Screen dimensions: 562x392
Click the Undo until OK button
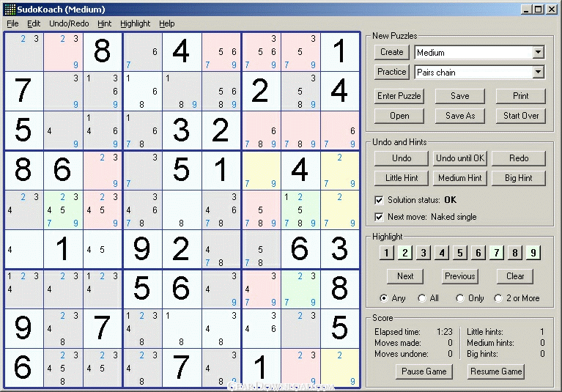click(460, 158)
